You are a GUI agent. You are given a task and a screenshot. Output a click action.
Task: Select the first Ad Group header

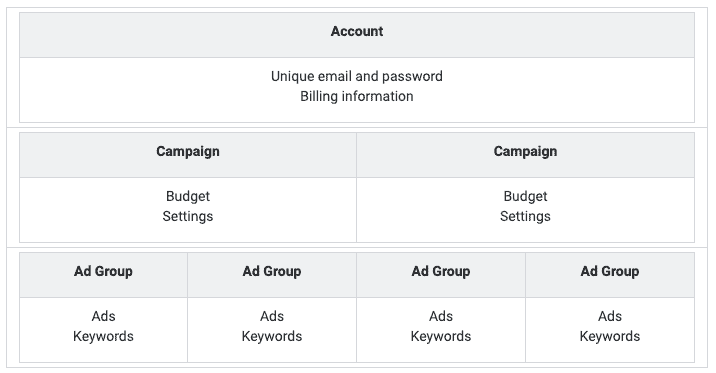[x=103, y=275]
